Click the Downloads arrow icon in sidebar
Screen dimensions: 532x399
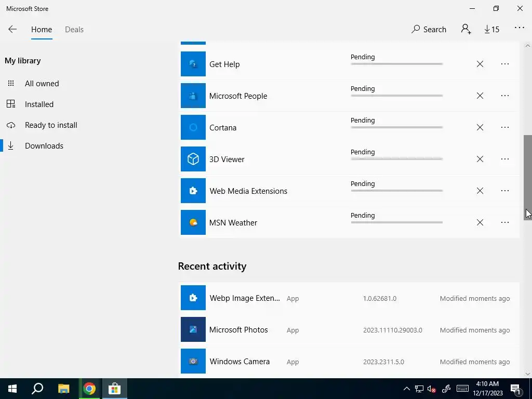[11, 145]
